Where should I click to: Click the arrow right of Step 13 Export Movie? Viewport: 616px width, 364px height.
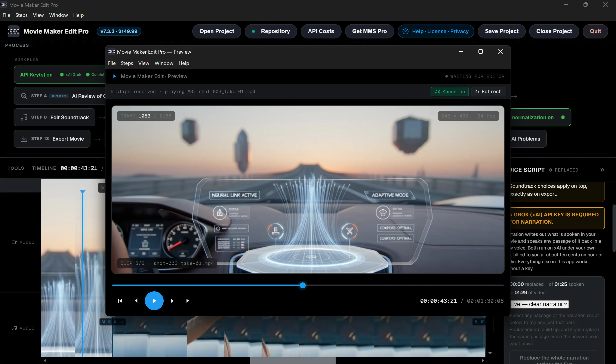click(97, 139)
